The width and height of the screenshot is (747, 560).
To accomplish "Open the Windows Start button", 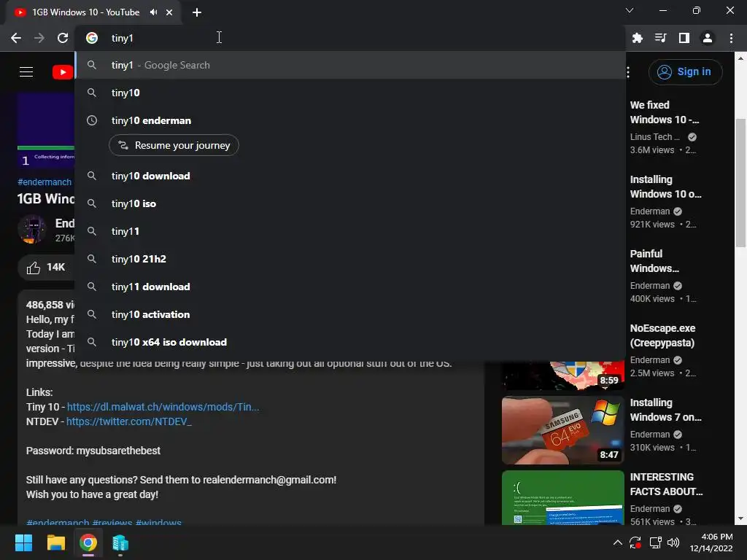I will pyautogui.click(x=23, y=542).
